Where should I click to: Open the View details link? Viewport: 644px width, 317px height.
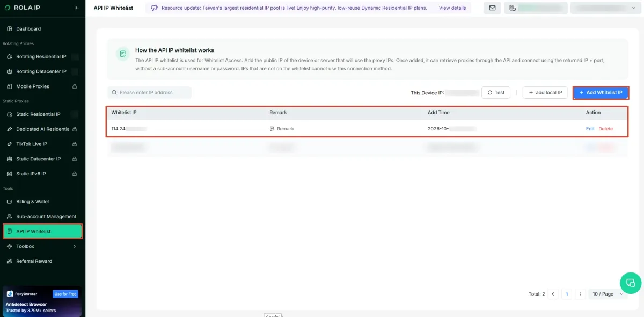452,8
